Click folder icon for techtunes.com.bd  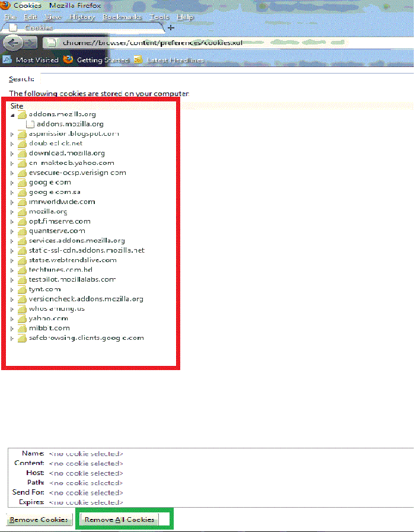(x=22, y=270)
